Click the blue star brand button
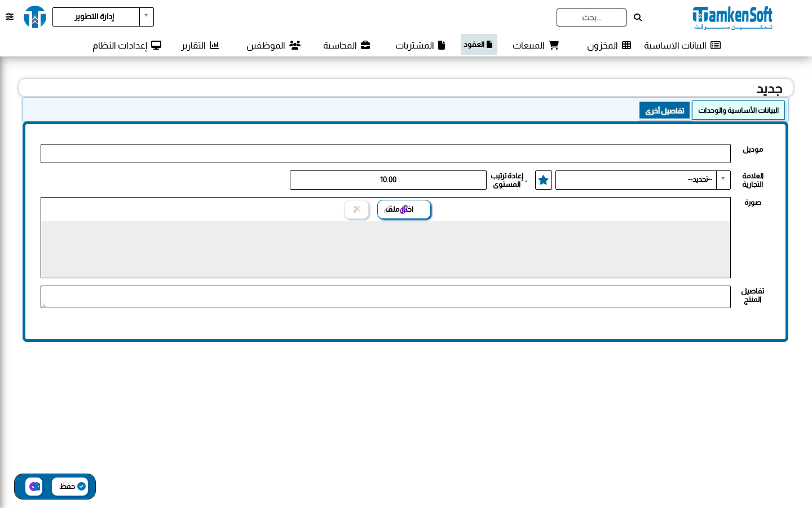 [543, 180]
